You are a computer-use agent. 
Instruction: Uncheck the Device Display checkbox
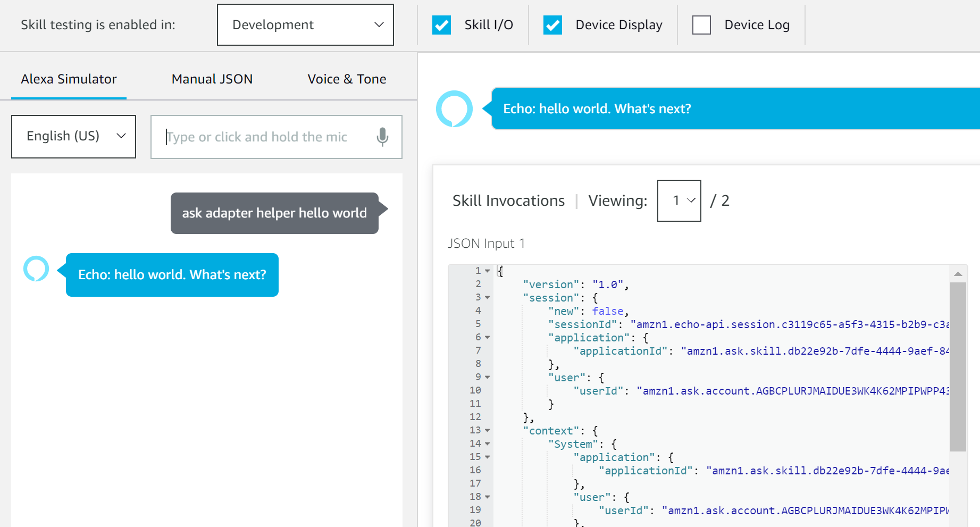tap(552, 25)
